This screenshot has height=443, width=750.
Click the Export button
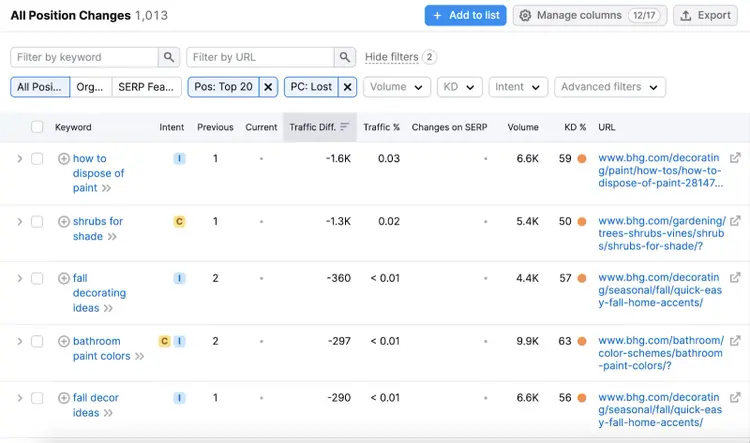coord(706,15)
